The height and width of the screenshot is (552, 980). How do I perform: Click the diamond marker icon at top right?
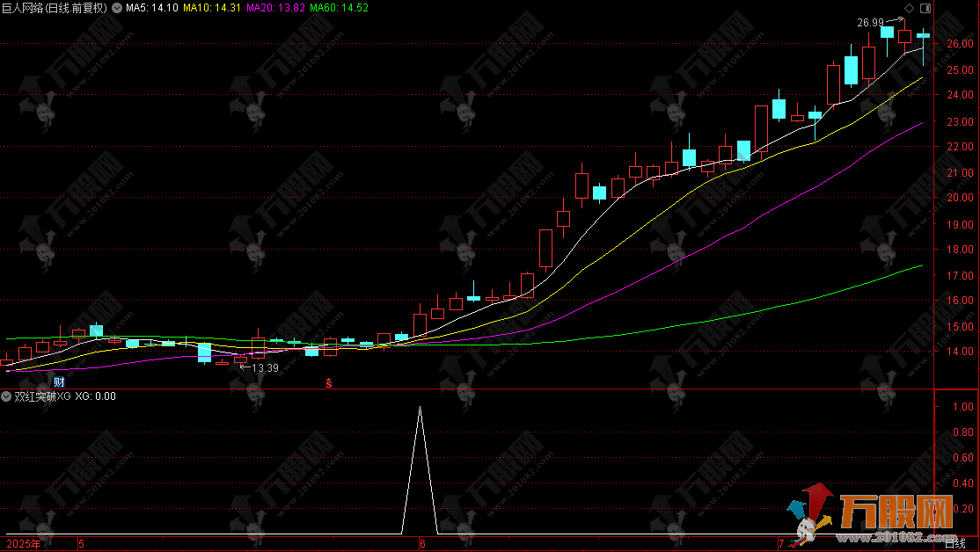[910, 8]
